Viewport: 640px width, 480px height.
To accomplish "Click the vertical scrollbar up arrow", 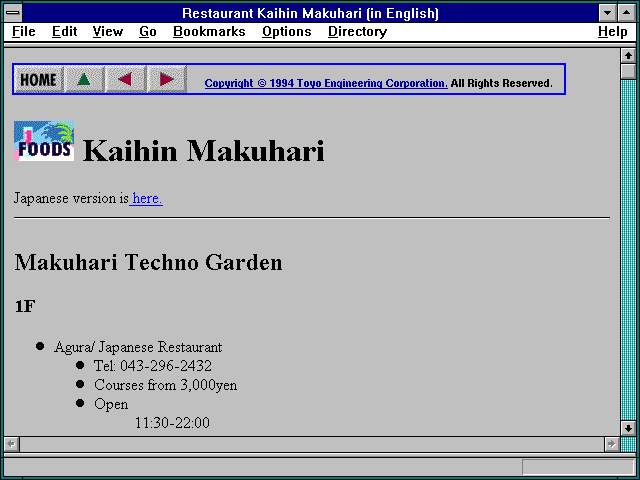I will (x=628, y=56).
